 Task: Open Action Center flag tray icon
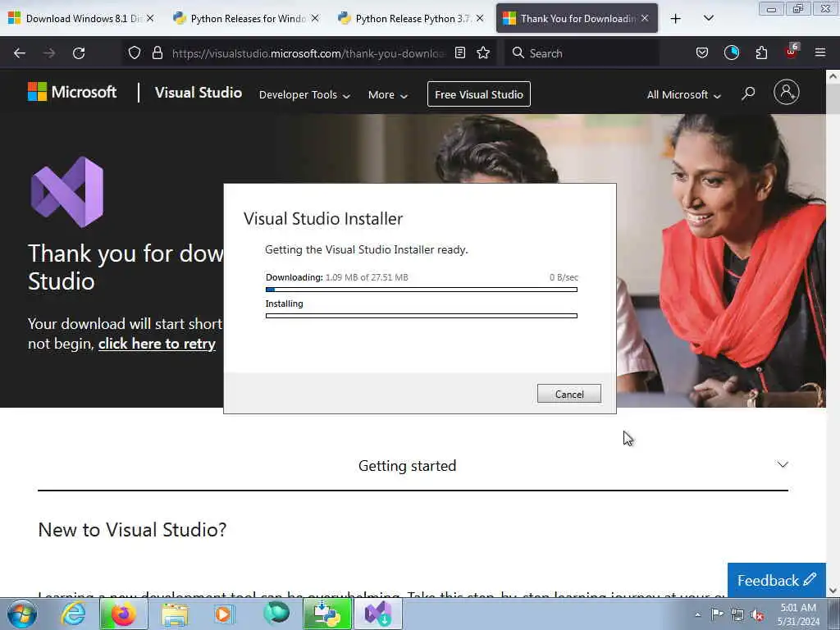[x=717, y=614]
